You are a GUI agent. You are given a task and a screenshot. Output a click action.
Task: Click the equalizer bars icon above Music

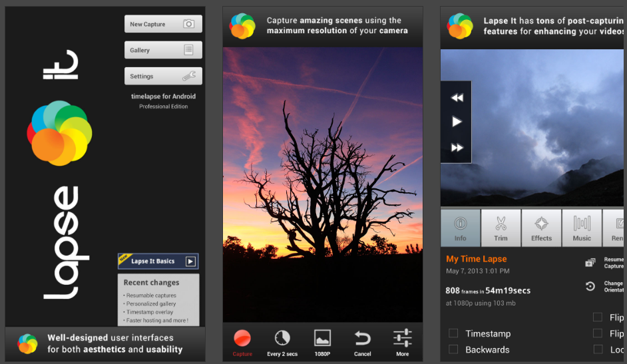pyautogui.click(x=582, y=224)
